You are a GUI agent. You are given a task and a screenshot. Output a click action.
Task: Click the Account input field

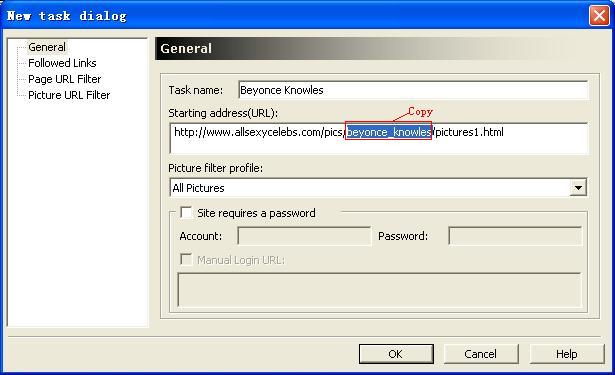[x=304, y=236]
